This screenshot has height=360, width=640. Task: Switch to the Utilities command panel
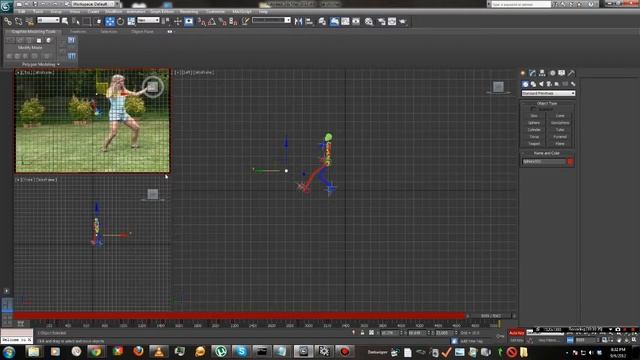(571, 73)
